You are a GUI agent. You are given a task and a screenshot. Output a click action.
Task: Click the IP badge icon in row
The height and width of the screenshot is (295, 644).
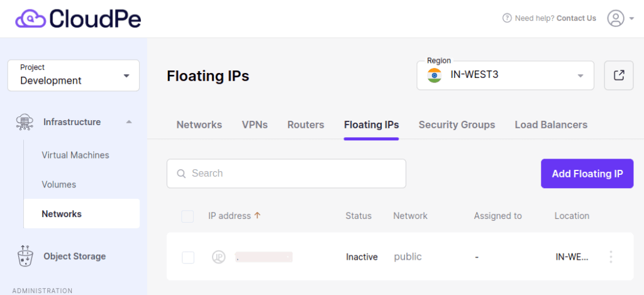(218, 257)
